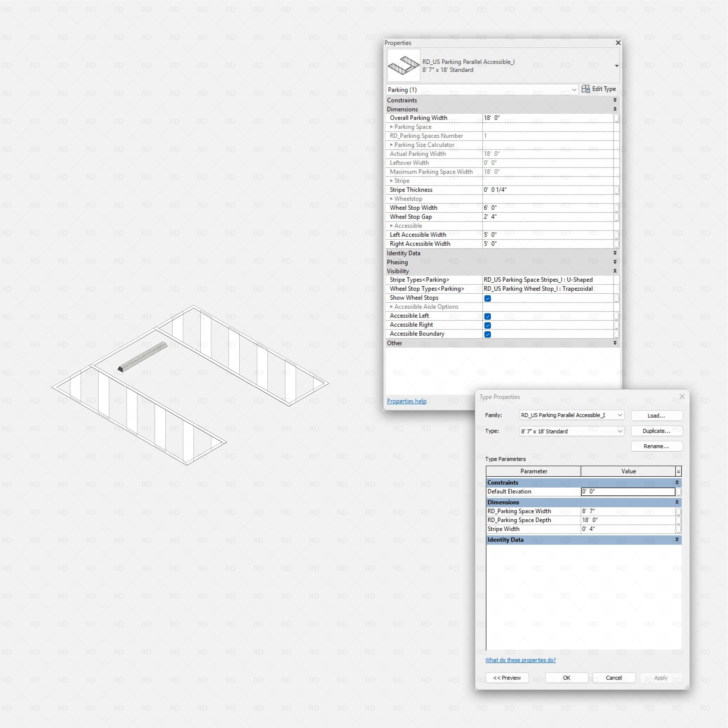Click the Duplicate... button

656,431
